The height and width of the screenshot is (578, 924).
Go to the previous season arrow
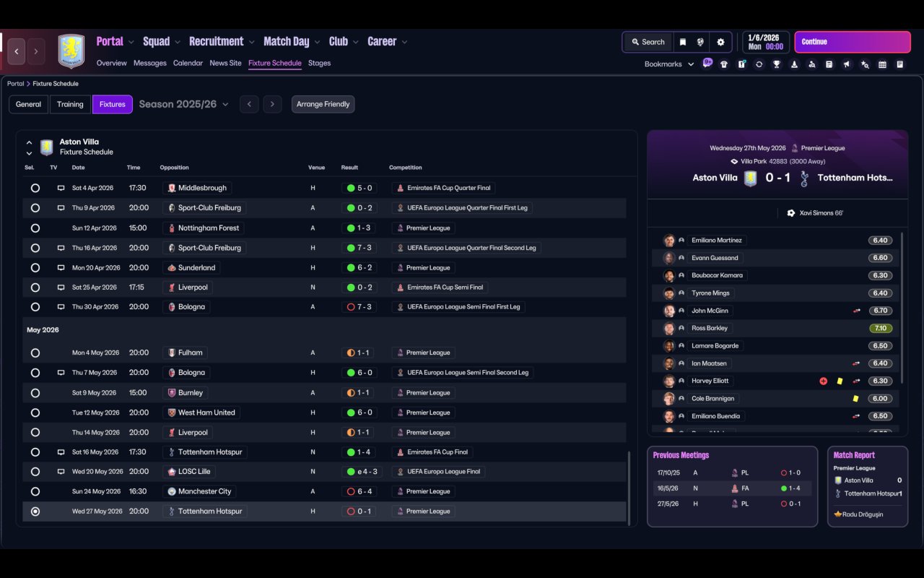249,104
